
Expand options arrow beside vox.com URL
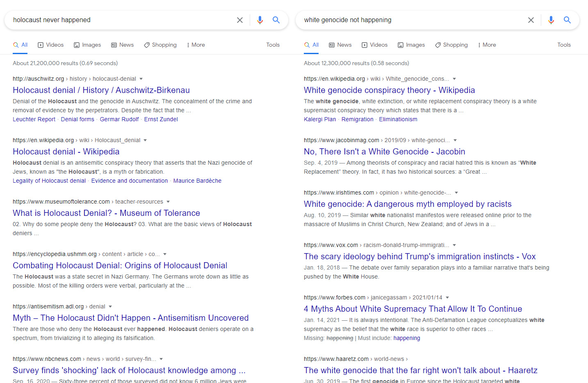coord(454,245)
